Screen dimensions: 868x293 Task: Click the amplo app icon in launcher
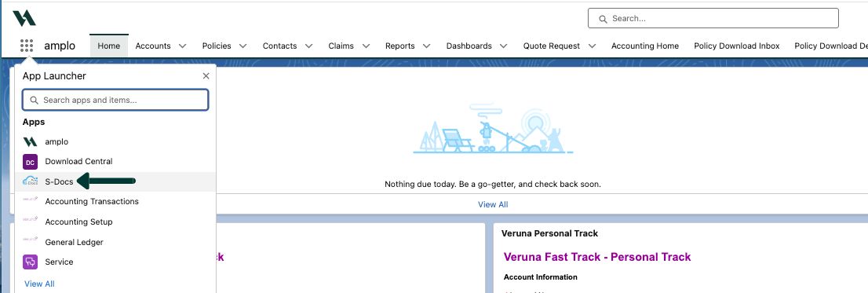30,142
